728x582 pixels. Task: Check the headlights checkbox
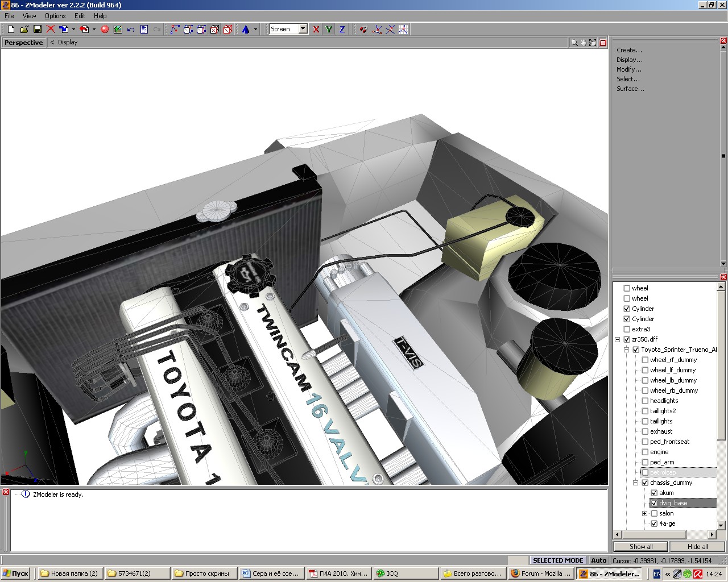pyautogui.click(x=645, y=401)
